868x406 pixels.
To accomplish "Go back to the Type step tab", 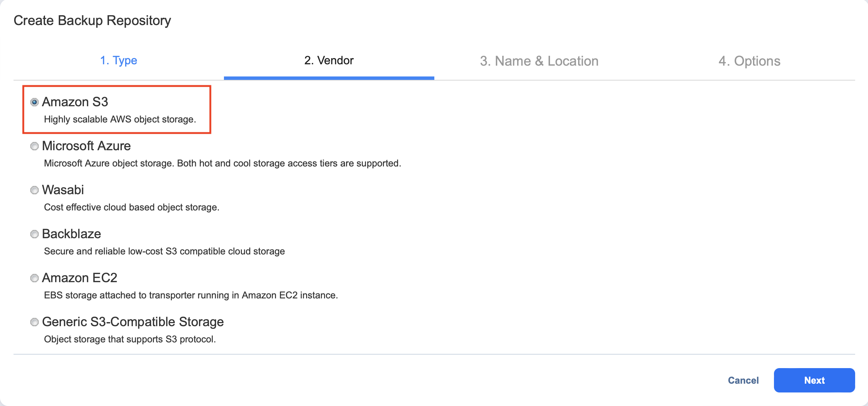I will point(118,61).
